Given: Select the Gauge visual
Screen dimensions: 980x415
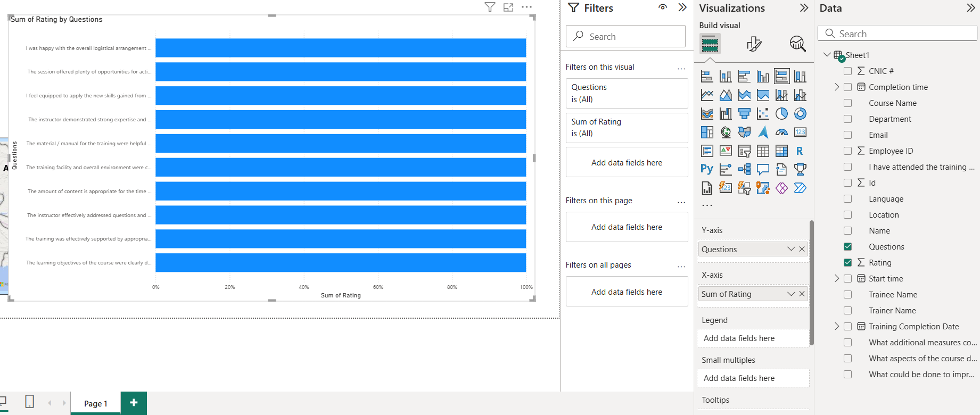Looking at the screenshot, I should tap(781, 132).
